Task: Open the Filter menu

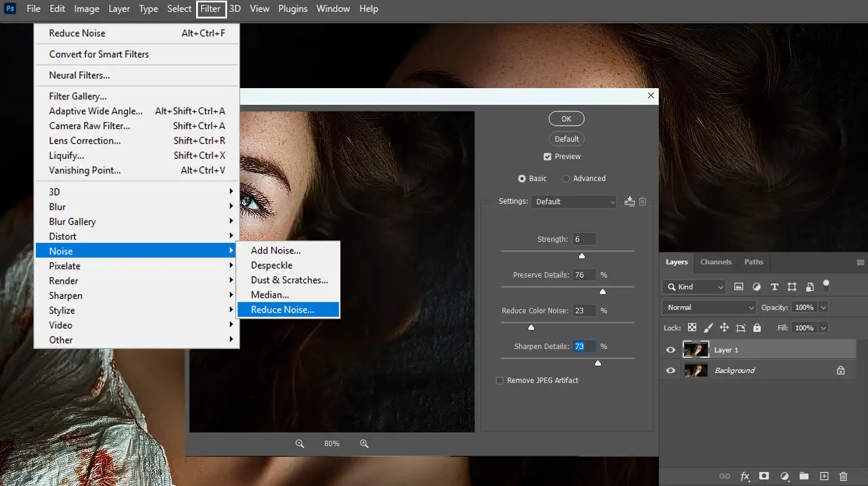Action: point(211,9)
